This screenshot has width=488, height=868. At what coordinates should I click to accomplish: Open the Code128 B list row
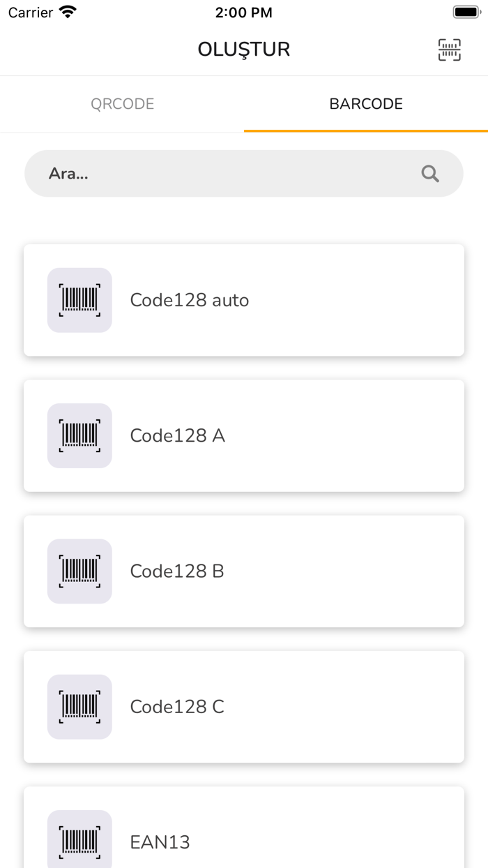244,571
